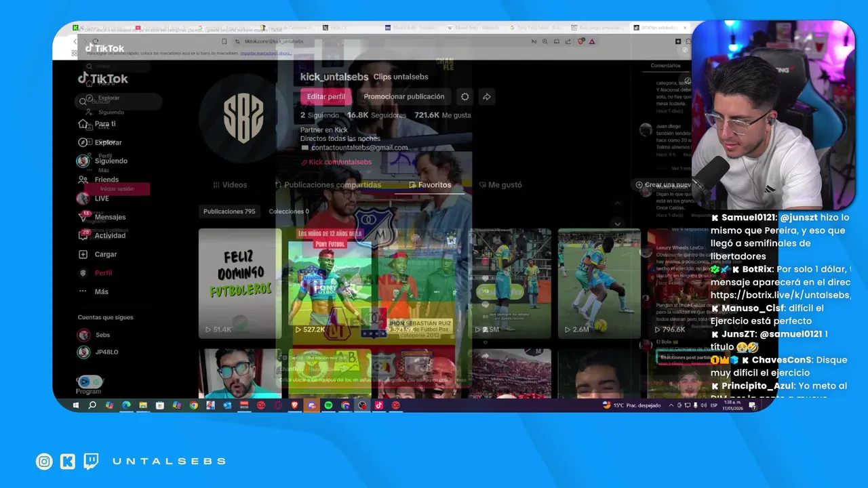Click the browser bookmark icon

(x=224, y=41)
